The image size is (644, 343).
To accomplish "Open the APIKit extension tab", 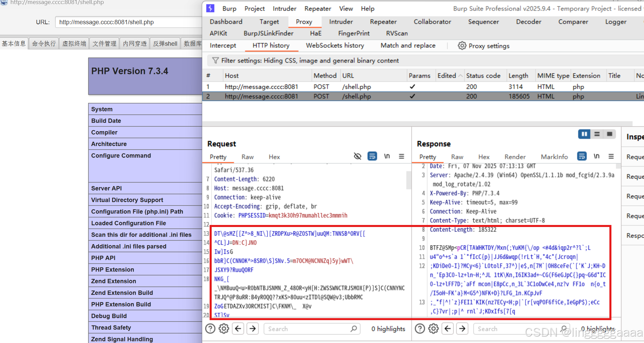I will [218, 33].
